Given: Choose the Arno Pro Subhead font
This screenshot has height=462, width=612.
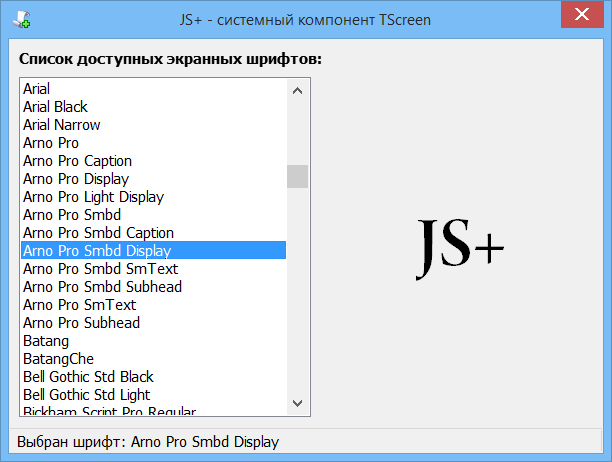Looking at the screenshot, I should (x=153, y=322).
